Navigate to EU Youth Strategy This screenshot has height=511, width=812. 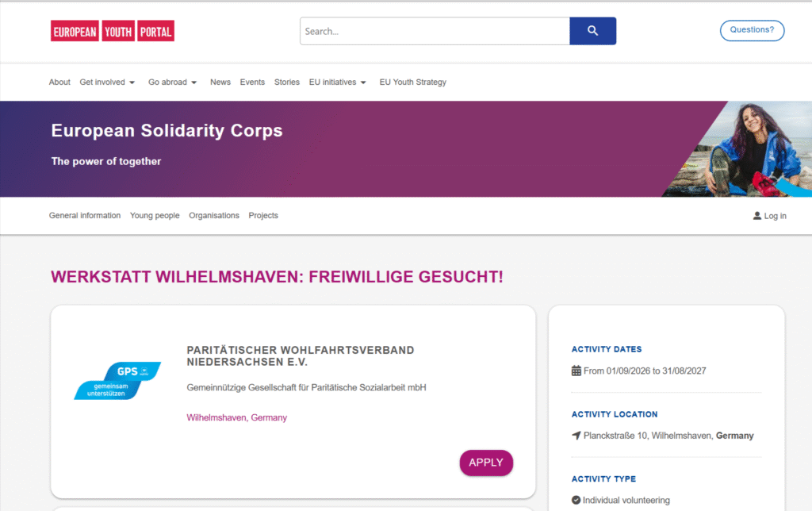click(413, 83)
